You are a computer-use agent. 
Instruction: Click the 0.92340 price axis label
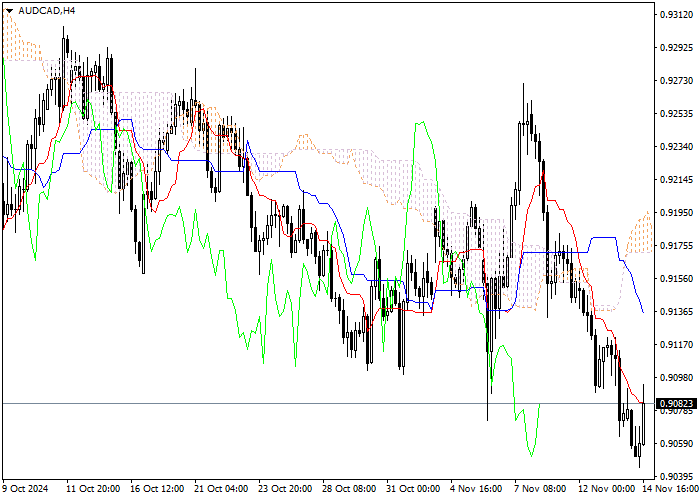pos(677,147)
